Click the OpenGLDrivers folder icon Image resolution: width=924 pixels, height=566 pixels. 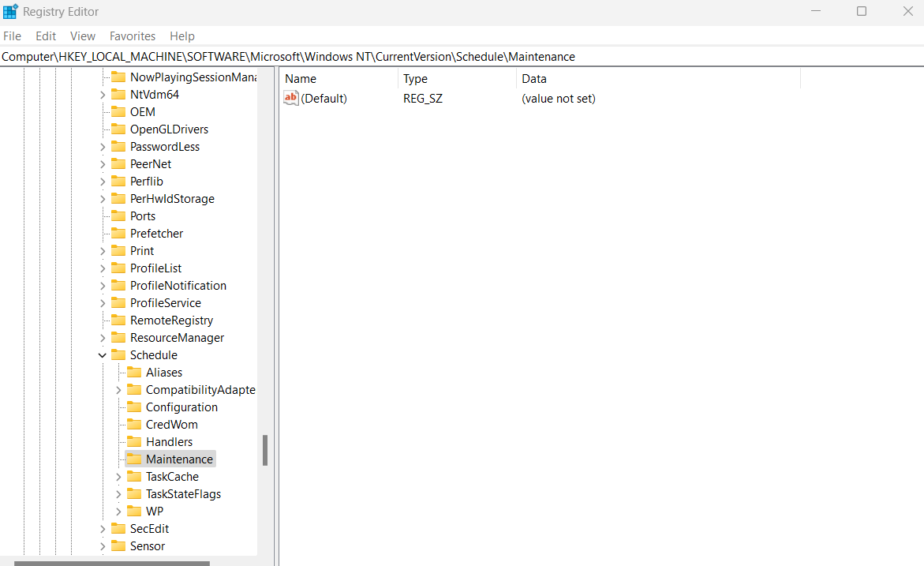118,129
